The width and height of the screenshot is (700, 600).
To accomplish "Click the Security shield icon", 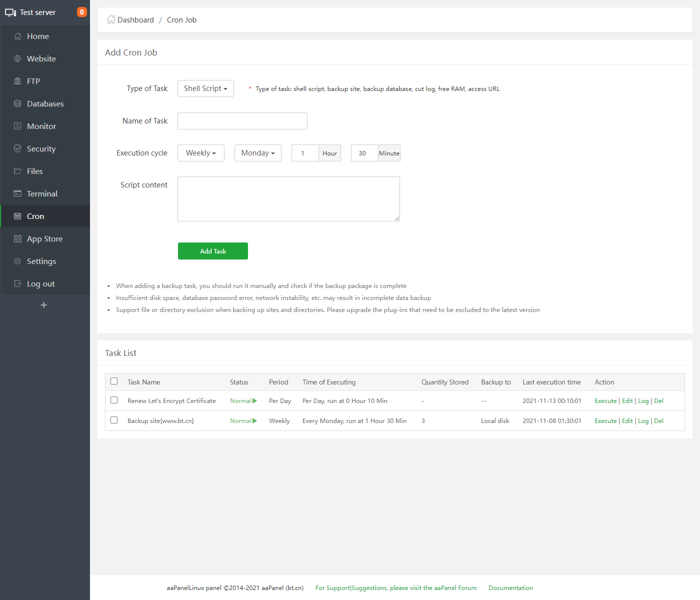I will click(17, 149).
